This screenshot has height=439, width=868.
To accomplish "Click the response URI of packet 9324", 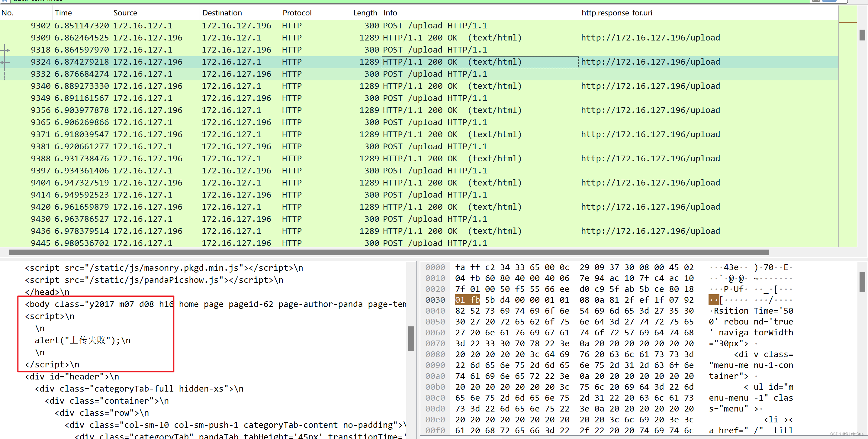I will 650,62.
